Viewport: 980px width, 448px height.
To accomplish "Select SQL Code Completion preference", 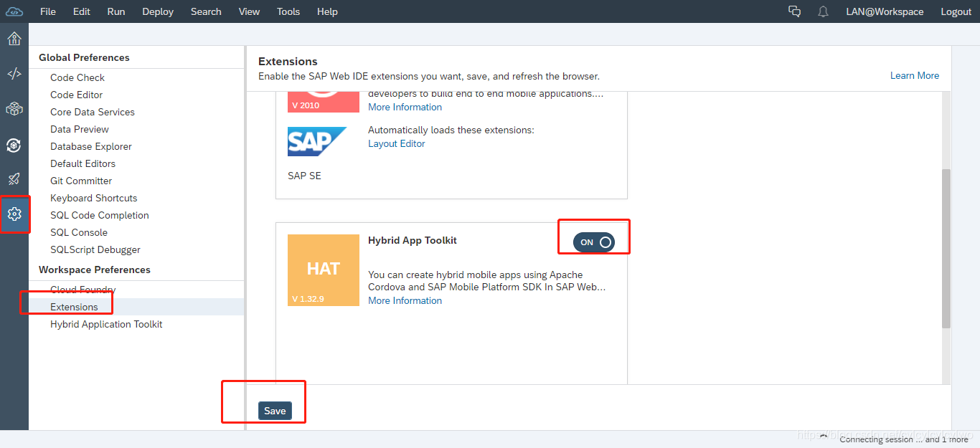I will pos(100,215).
